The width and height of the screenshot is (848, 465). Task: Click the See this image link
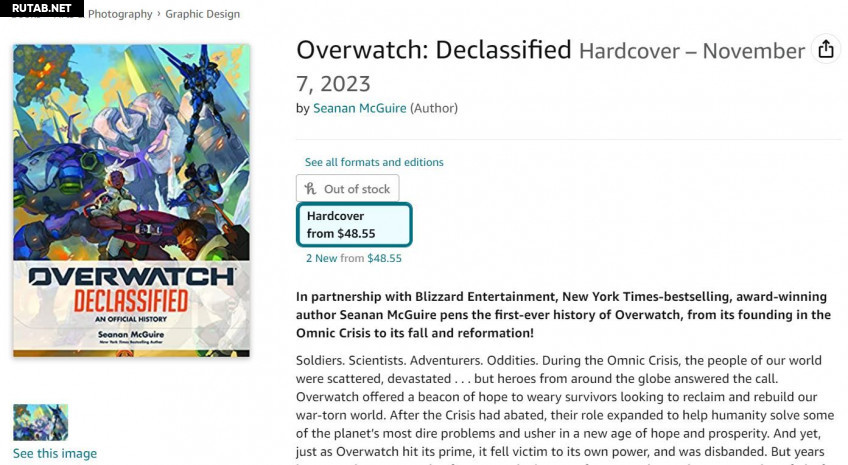pos(55,454)
